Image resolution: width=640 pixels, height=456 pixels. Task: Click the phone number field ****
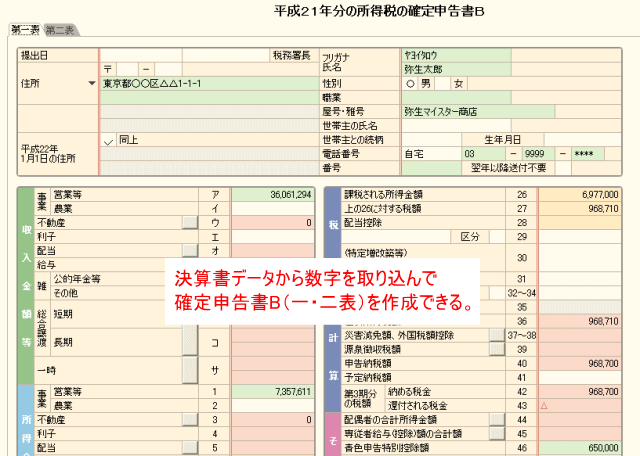click(588, 153)
